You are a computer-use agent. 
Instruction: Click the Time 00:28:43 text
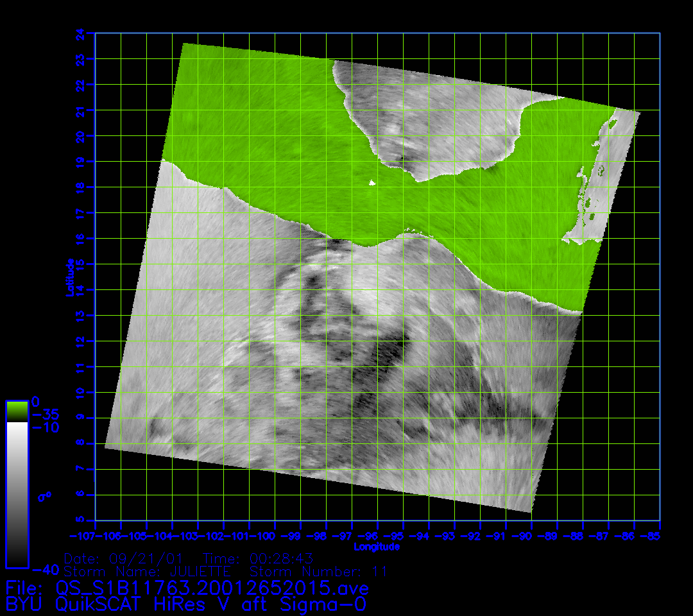258,558
